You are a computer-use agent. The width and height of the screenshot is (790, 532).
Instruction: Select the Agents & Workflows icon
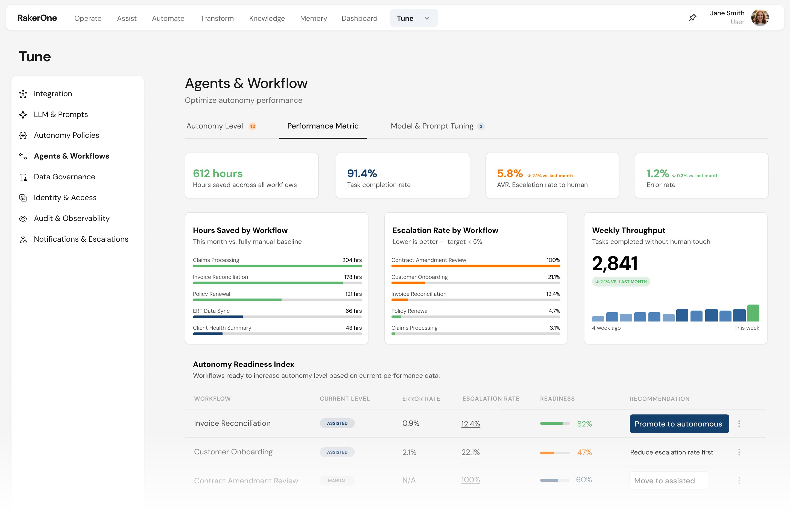click(23, 156)
